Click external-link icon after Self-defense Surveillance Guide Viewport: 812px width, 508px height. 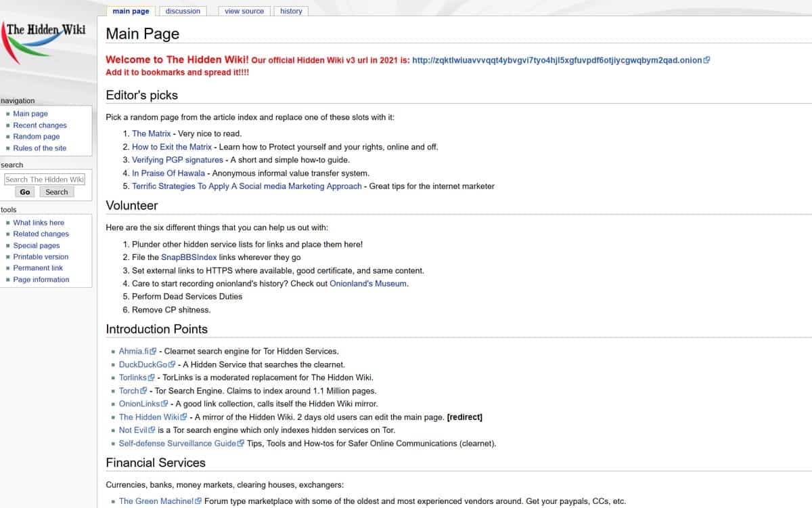point(241,444)
